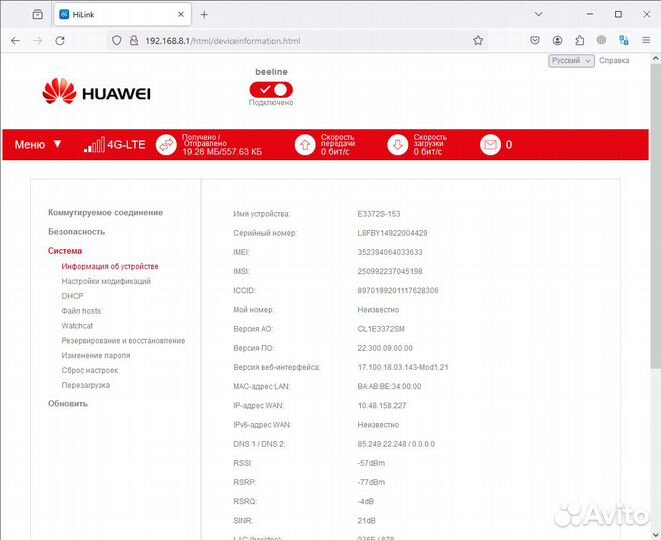Image resolution: width=661 pixels, height=540 pixels.
Task: Open Безопасность menu section
Action: point(76,231)
